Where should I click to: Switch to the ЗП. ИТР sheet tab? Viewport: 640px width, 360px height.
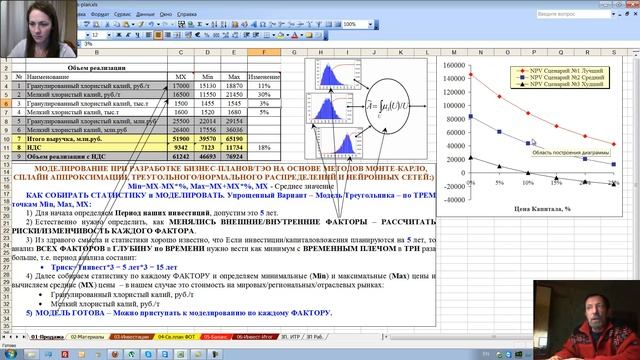pos(290,337)
